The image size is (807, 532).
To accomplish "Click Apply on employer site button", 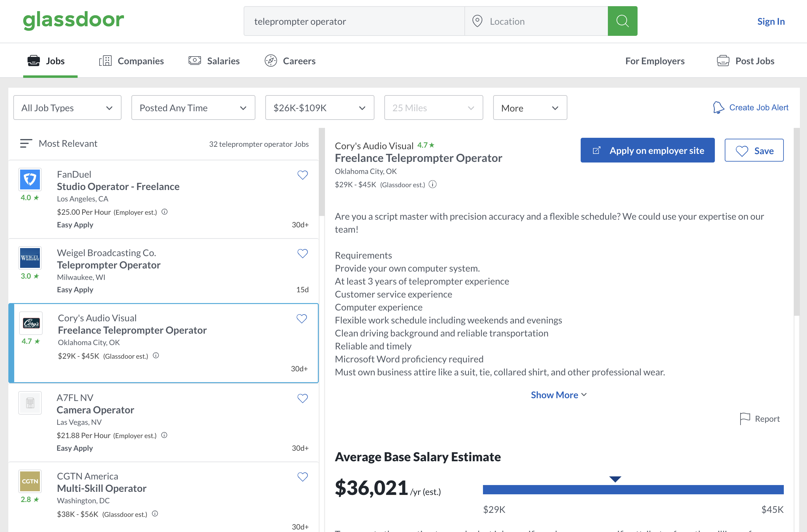I will [x=647, y=150].
